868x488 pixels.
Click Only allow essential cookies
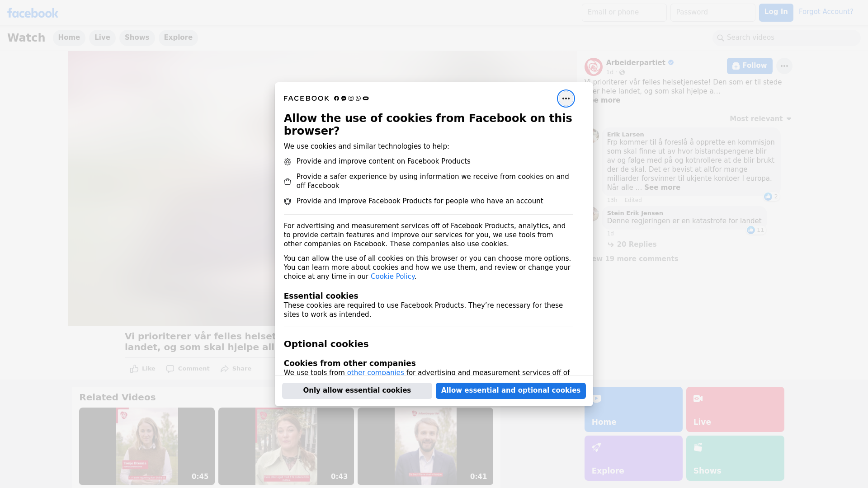357,391
